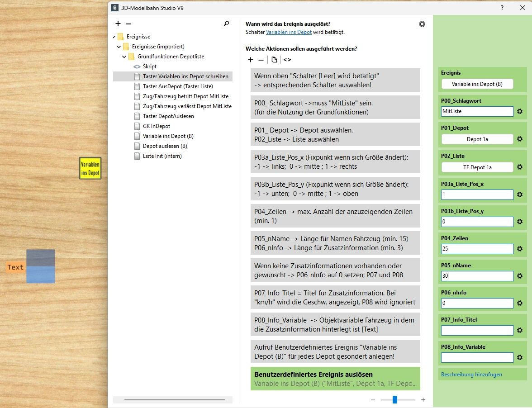Open gear next to P07_Info_Titel field
This screenshot has height=408, width=532.
[519, 330]
